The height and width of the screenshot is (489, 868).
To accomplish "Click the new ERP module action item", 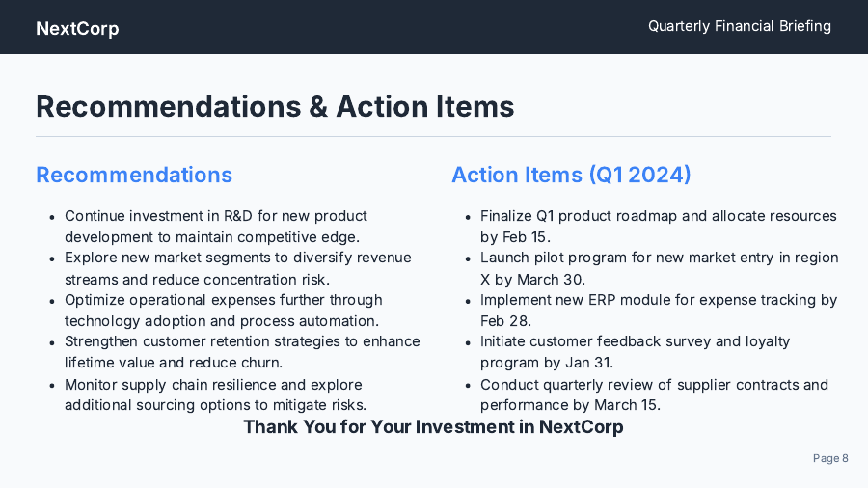I will (x=658, y=311).
